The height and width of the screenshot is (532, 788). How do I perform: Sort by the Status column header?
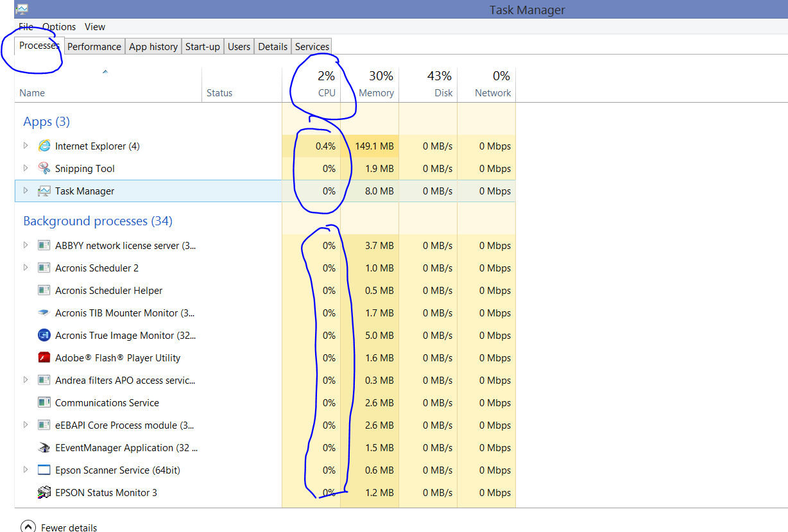[242, 85]
